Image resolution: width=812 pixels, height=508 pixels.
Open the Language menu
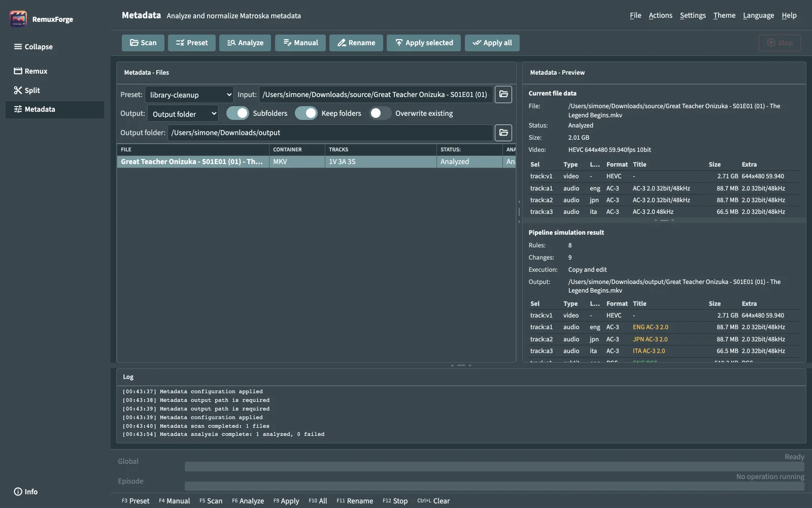758,15
